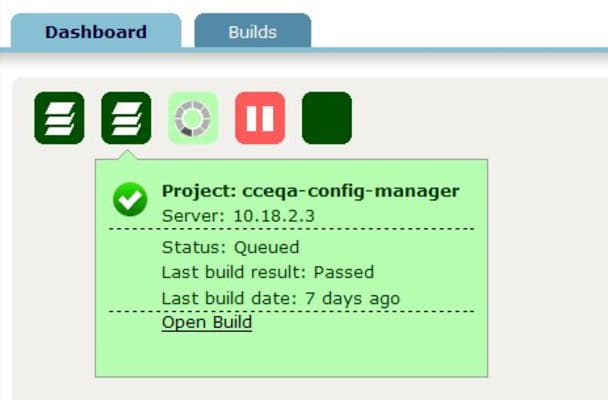Click the Status: Queued line

coord(230,247)
